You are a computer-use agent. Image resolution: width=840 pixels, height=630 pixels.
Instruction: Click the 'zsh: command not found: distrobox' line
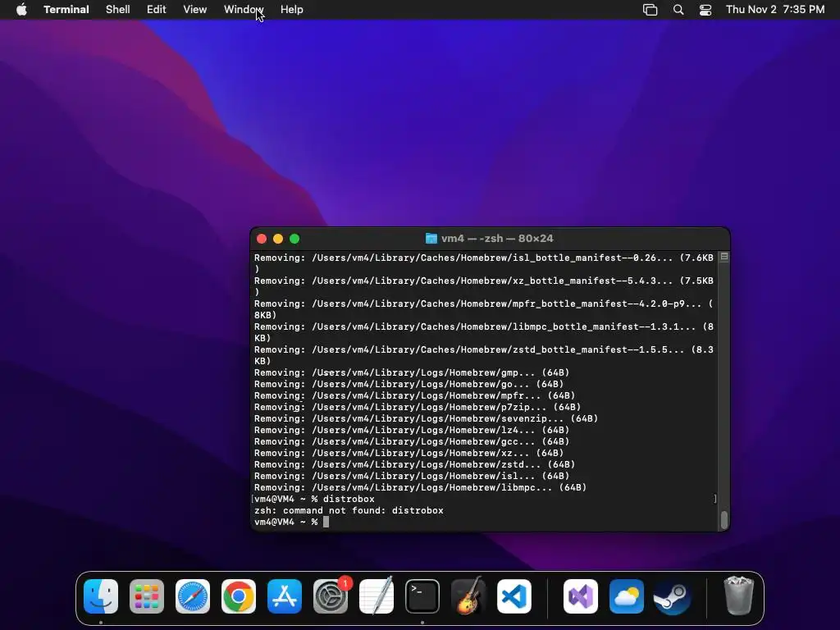[x=349, y=510]
